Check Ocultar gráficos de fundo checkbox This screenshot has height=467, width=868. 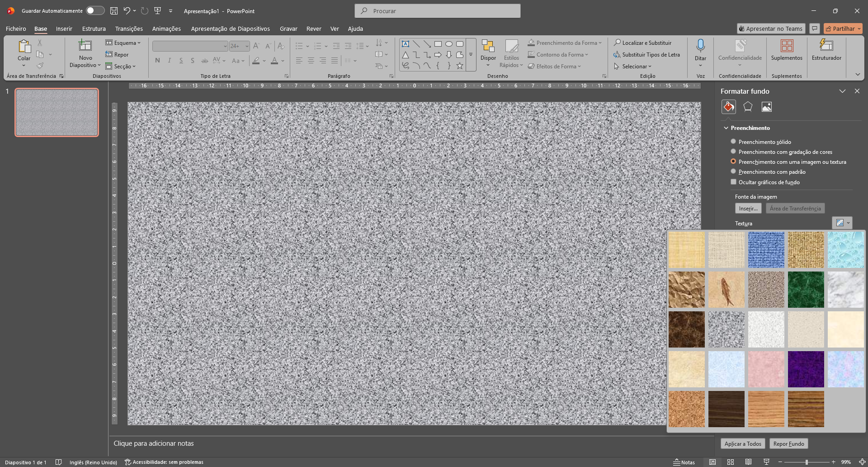pos(733,182)
